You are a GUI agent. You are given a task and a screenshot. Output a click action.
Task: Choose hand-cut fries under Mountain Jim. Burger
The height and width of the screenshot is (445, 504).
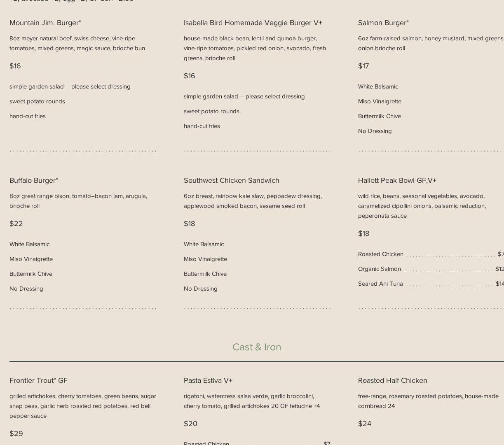(x=28, y=116)
